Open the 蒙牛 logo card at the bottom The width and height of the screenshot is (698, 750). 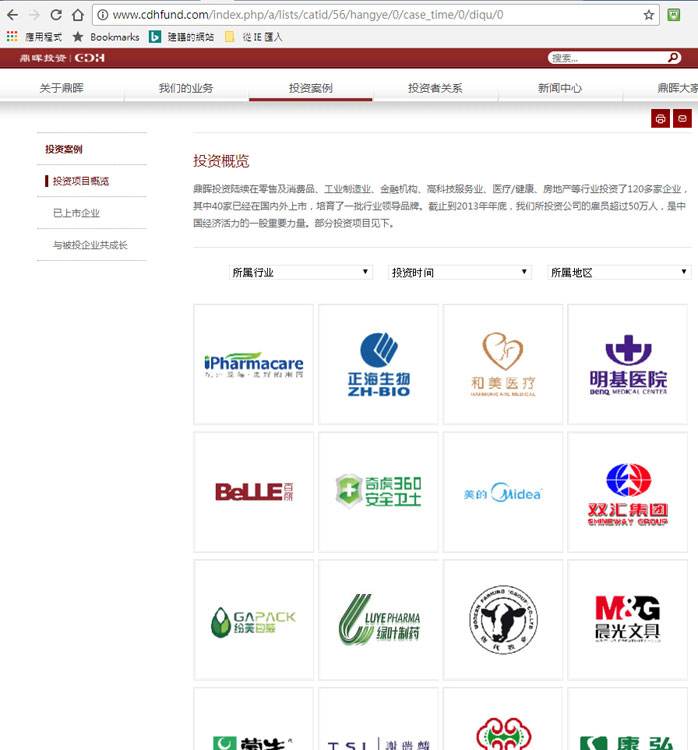(254, 719)
